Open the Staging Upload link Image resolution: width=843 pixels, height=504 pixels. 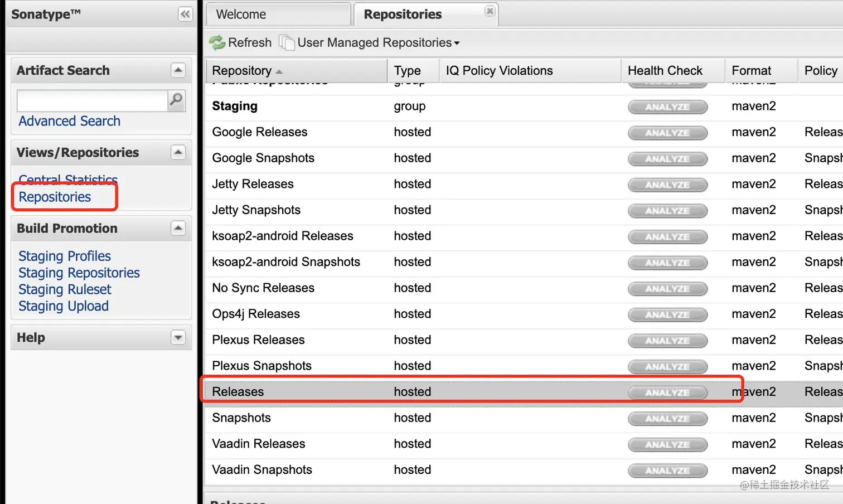point(64,306)
